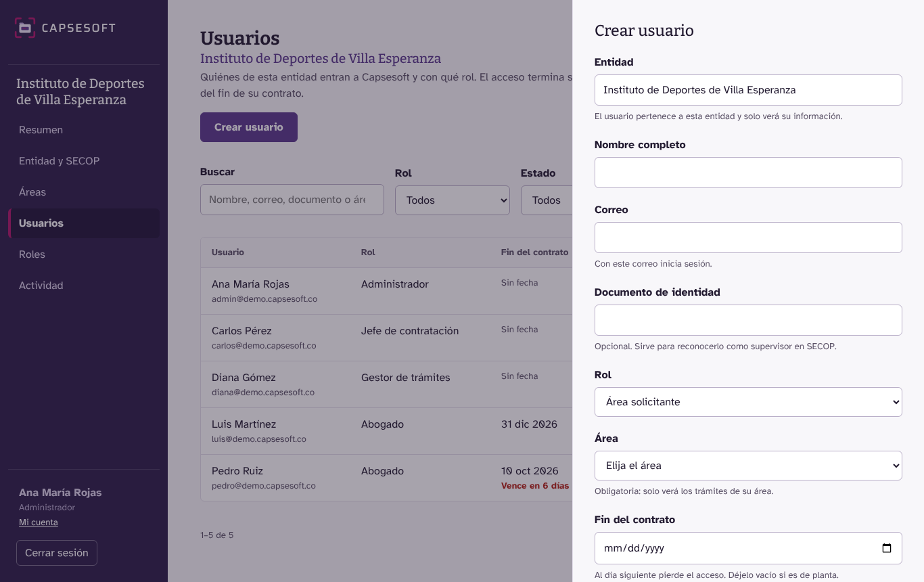The image size is (924, 582).
Task: Open Áreas in the sidebar
Action: pos(84,192)
